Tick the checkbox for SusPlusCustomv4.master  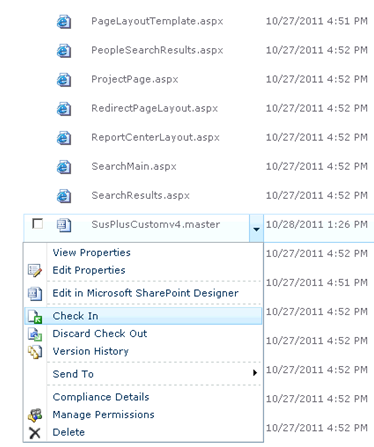click(x=37, y=224)
